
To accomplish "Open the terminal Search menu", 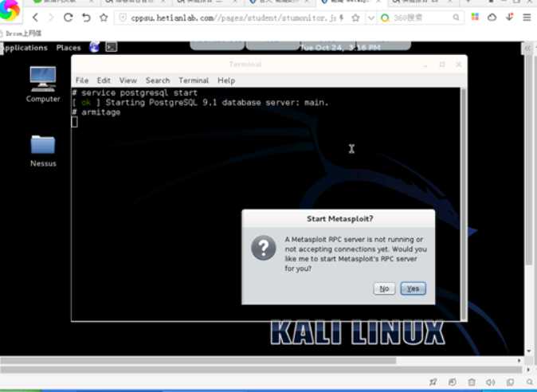I will click(x=158, y=80).
